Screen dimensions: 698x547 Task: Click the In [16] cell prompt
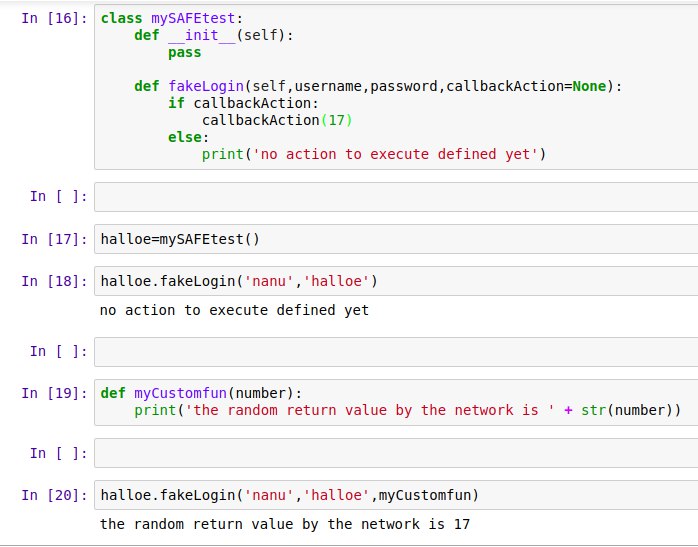[x=54, y=19]
